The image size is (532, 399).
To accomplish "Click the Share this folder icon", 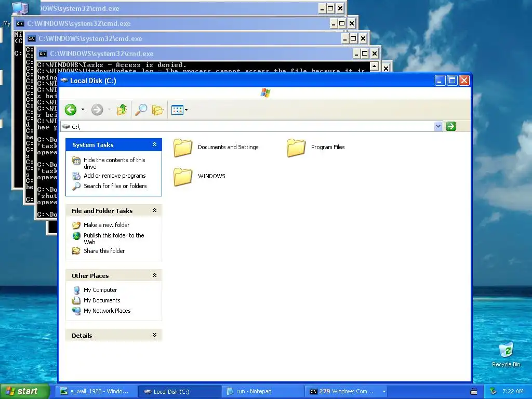I will tap(76, 251).
